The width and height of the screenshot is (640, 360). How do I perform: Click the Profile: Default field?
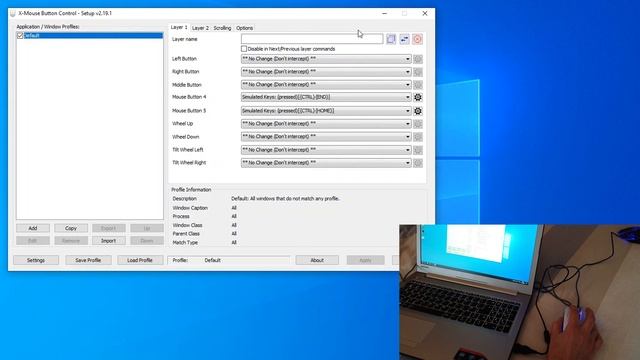[229, 260]
